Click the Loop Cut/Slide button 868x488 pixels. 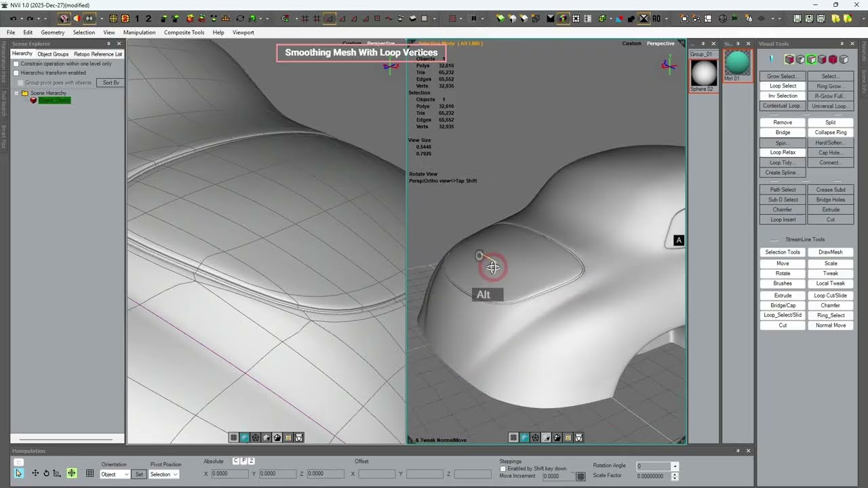[831, 296]
